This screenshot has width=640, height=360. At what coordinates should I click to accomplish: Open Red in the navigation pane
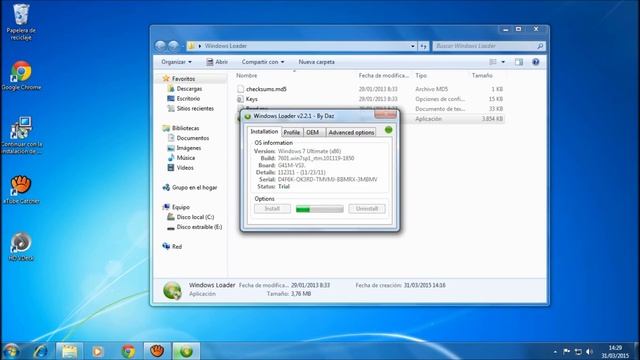pos(172,247)
